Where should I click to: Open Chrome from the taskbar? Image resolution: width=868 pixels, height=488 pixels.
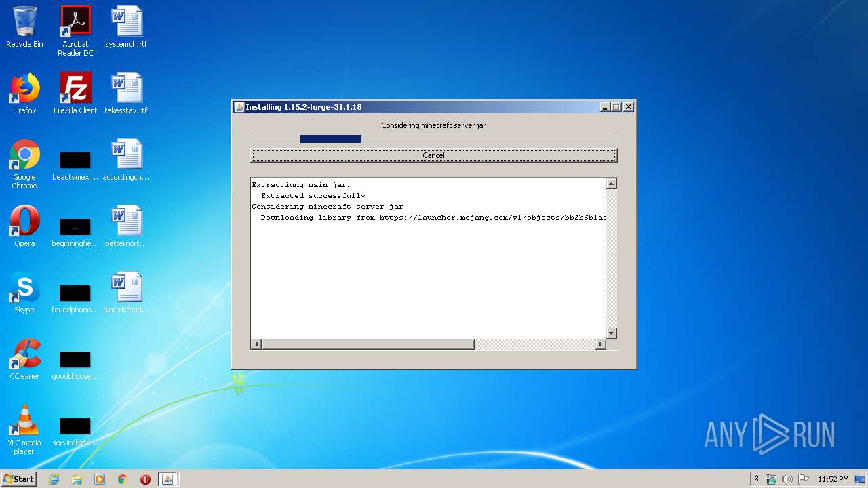(122, 479)
